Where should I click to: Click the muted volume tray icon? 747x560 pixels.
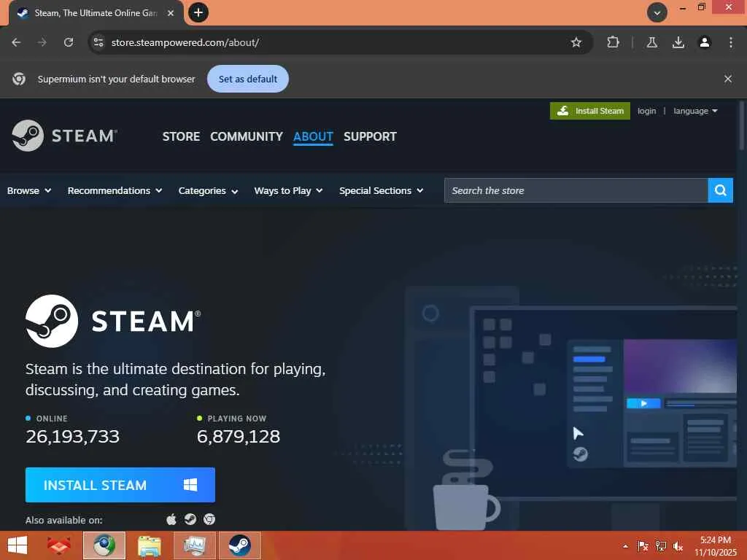coord(678,546)
